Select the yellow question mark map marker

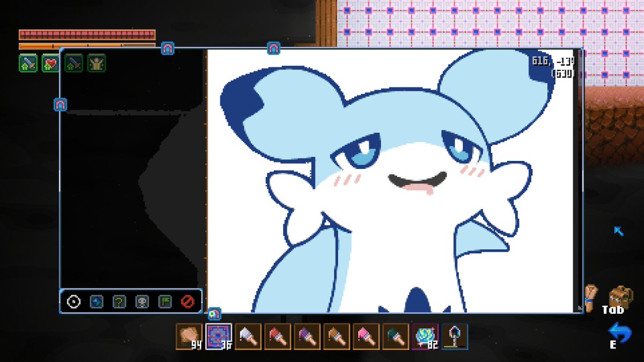tap(119, 302)
